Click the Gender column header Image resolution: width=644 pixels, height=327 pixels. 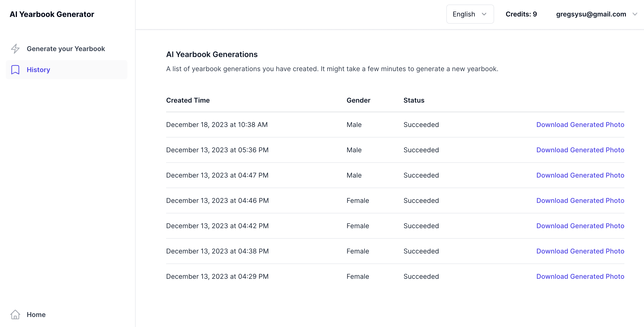(358, 100)
